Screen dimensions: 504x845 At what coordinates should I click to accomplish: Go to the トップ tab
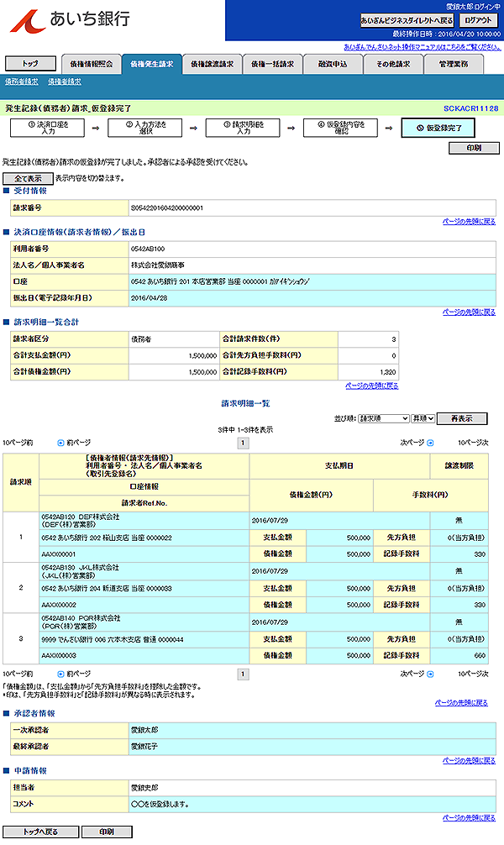tap(30, 64)
